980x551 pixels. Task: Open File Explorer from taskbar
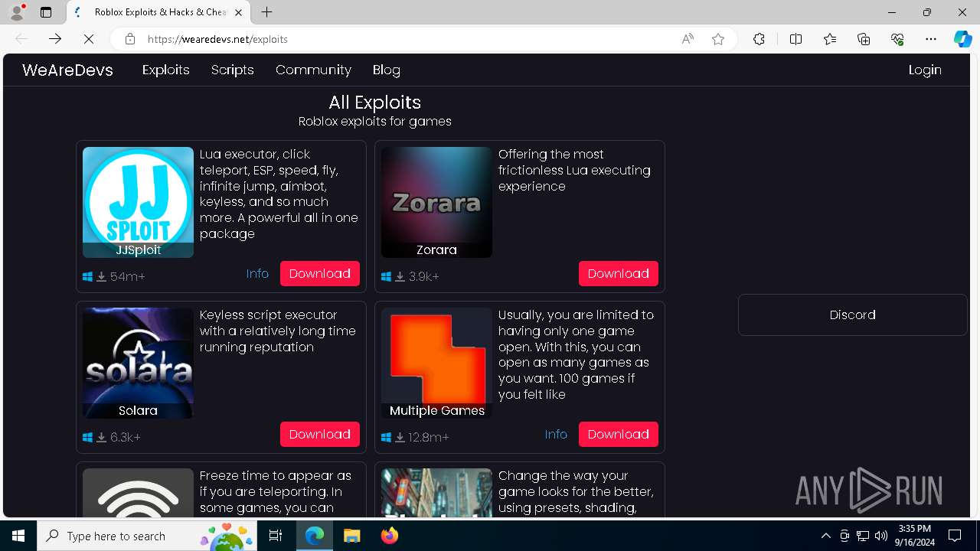point(351,536)
